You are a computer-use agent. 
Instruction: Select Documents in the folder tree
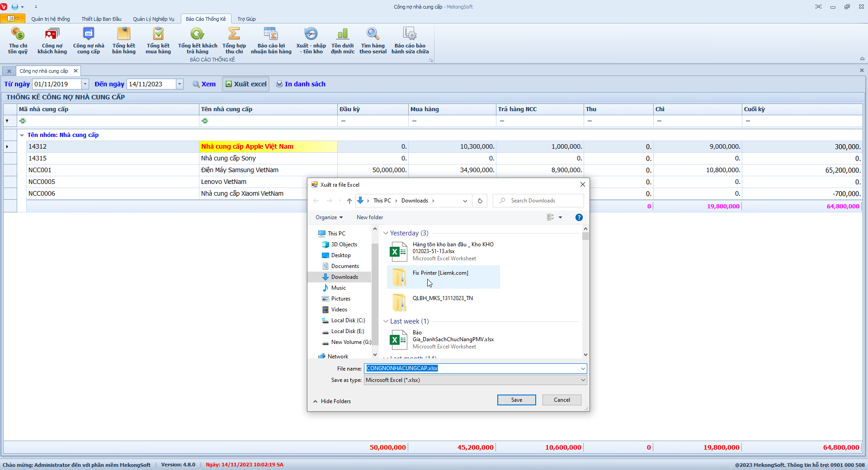point(345,266)
